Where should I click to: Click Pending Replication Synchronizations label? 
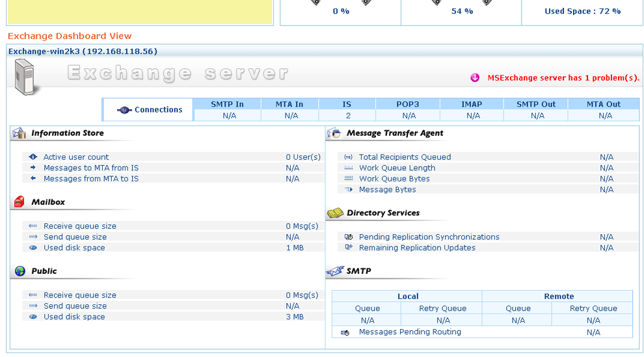point(429,237)
